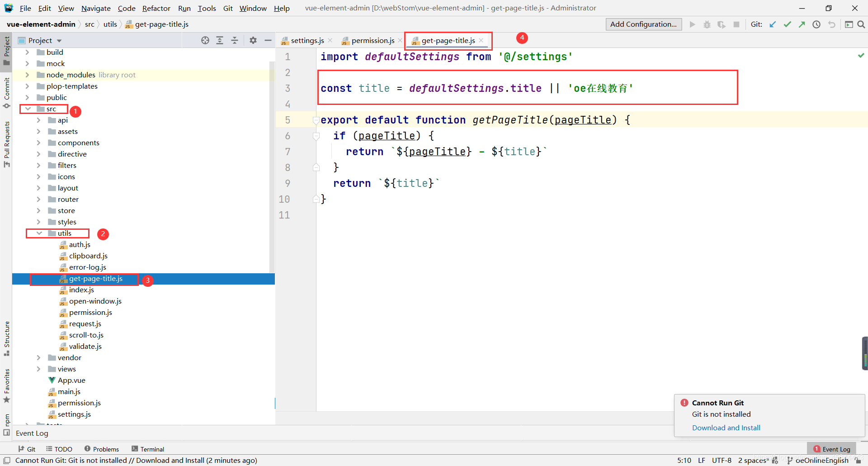Viewport: 868px width, 466px height.
Task: Click the Search Everywhere magnifier icon
Action: click(861, 24)
